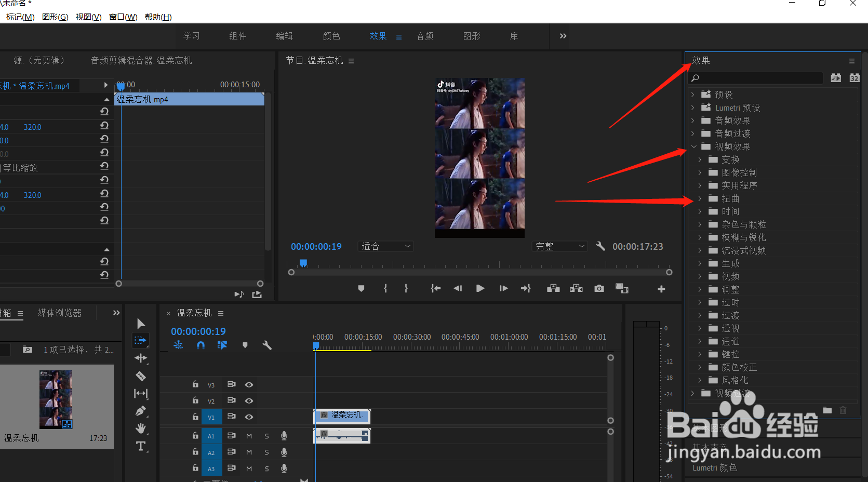This screenshot has height=482, width=868.
Task: Play the program monitor
Action: point(480,288)
